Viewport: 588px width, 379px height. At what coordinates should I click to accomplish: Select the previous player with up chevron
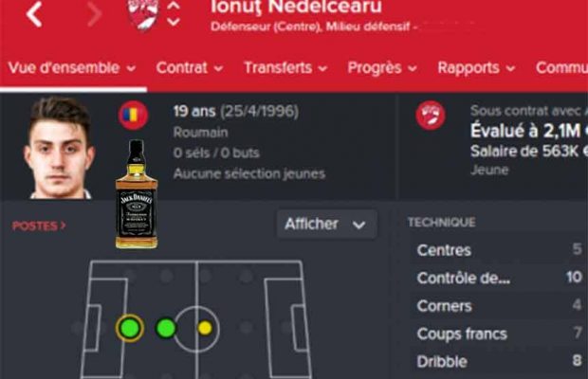pos(174,7)
